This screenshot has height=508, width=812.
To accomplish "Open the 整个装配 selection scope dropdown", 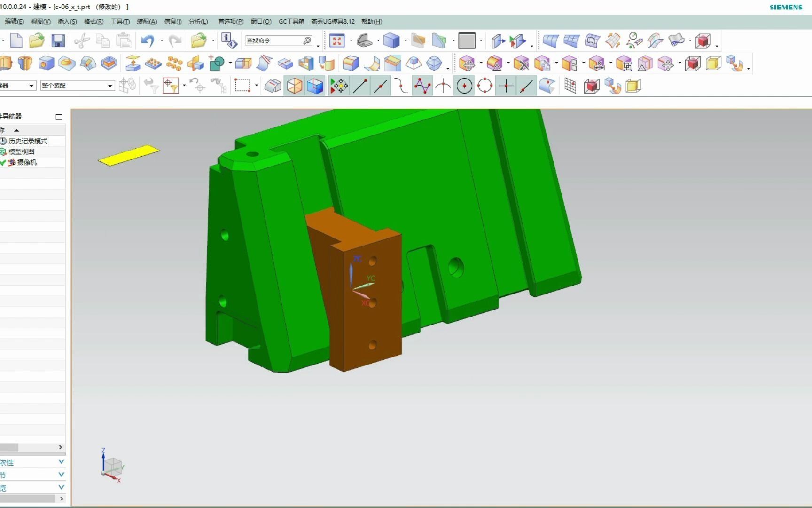I will [x=77, y=86].
